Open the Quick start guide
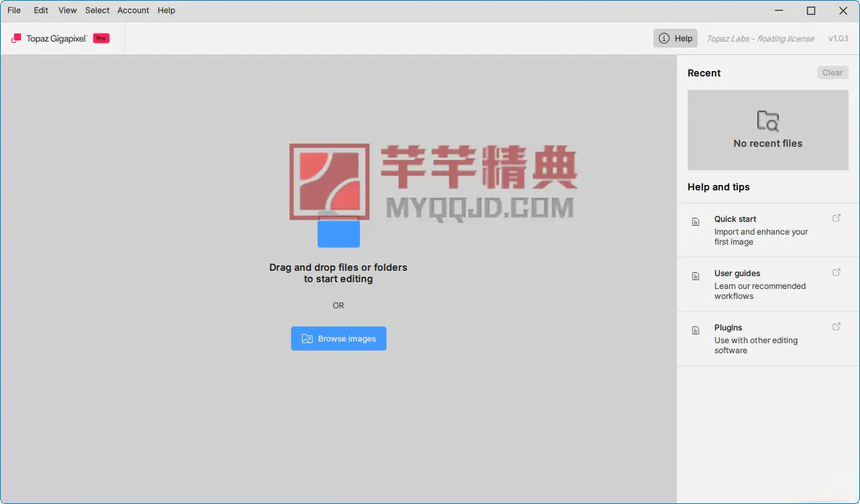Image resolution: width=860 pixels, height=504 pixels. (x=768, y=230)
